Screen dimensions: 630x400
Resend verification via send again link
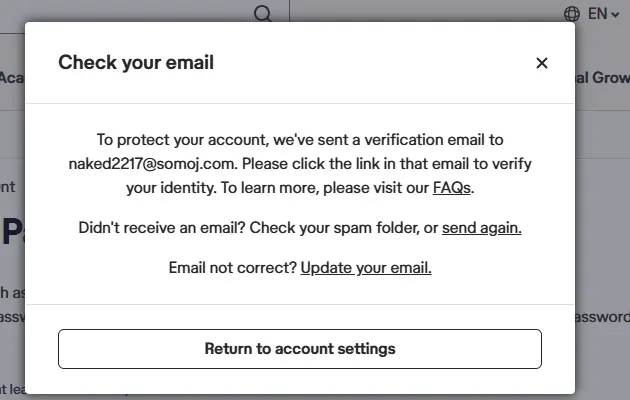pyautogui.click(x=482, y=228)
